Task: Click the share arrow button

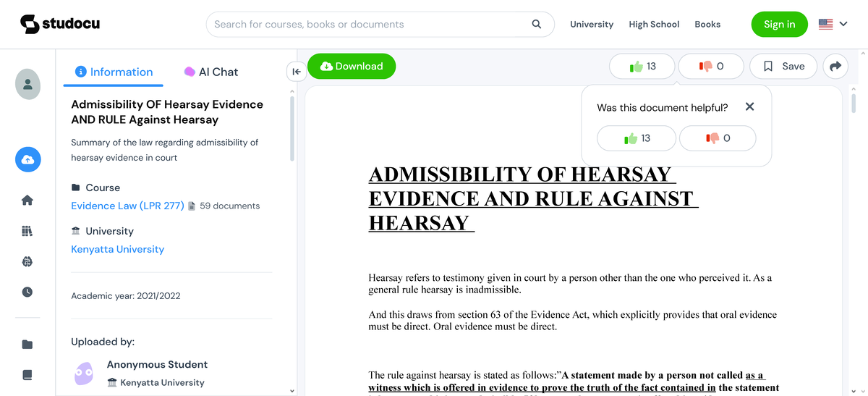Action: (835, 66)
